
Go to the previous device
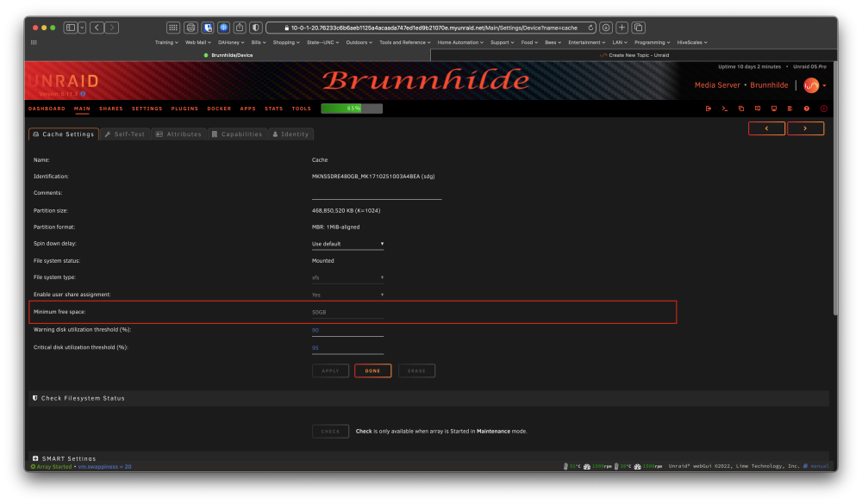click(766, 128)
